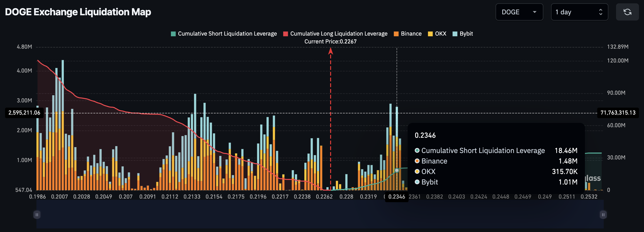This screenshot has width=644, height=232.
Task: Click the DOGE dropdown caret arrow
Action: (535, 12)
